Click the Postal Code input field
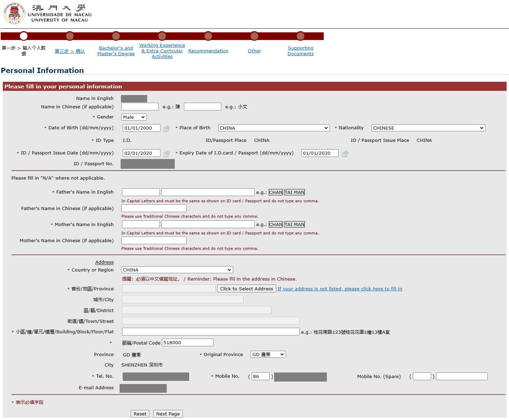This screenshot has height=420, width=509. point(187,343)
